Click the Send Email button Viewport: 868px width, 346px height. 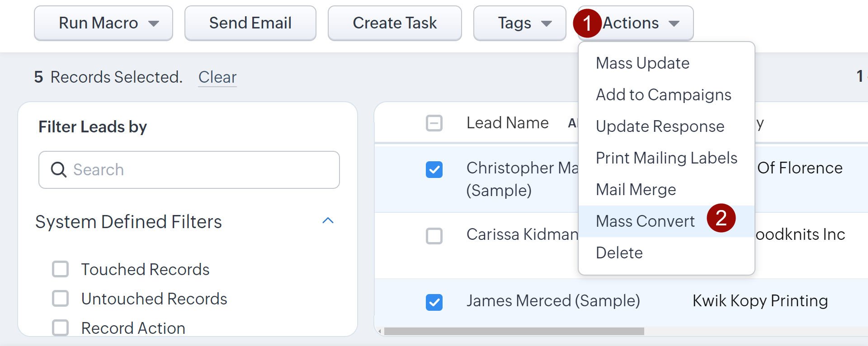[x=250, y=23]
